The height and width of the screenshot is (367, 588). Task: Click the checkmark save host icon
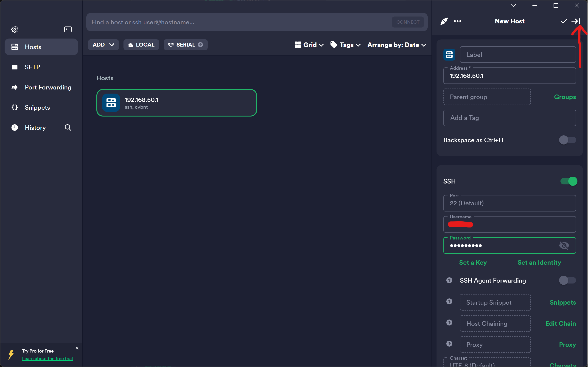coord(564,21)
